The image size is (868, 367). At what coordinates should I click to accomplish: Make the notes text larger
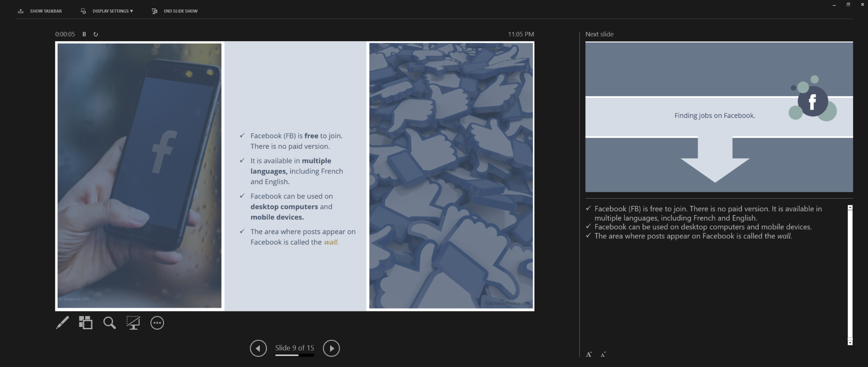point(589,354)
